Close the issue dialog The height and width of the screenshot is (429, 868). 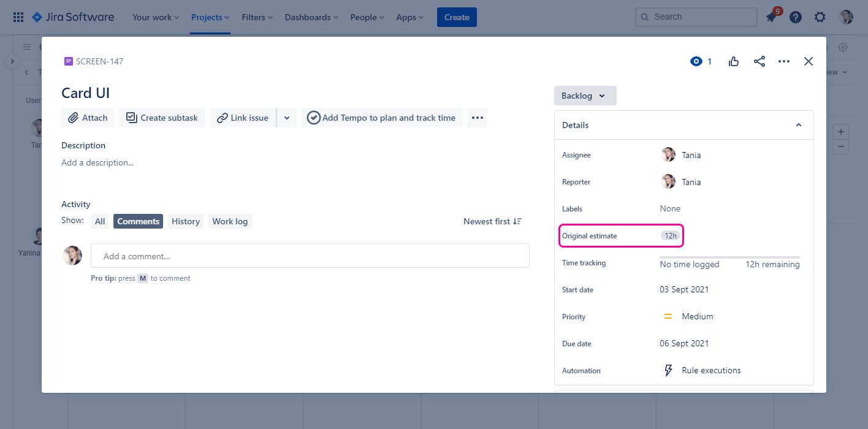click(x=809, y=61)
